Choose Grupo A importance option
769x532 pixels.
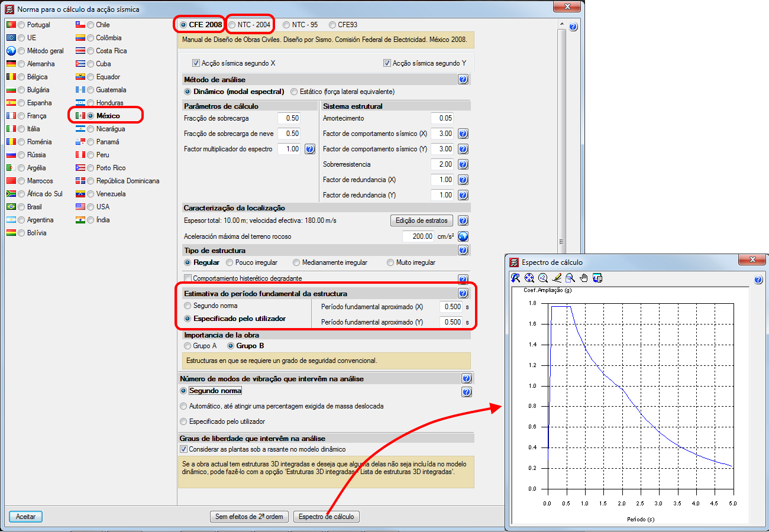click(x=188, y=346)
